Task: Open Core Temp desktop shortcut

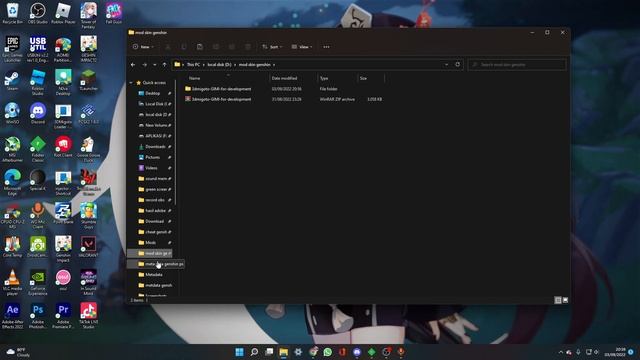Action: pos(12,247)
